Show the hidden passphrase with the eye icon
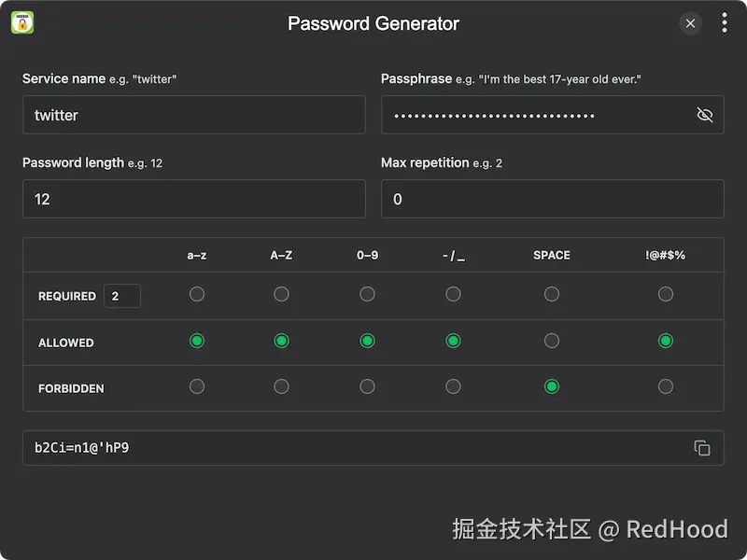747x560 pixels. click(705, 115)
